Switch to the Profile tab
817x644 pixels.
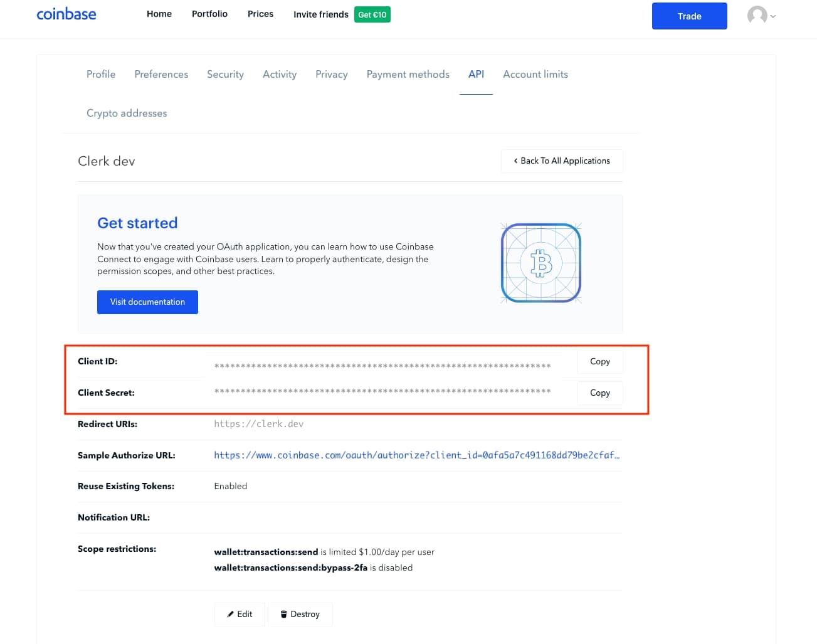click(x=101, y=74)
